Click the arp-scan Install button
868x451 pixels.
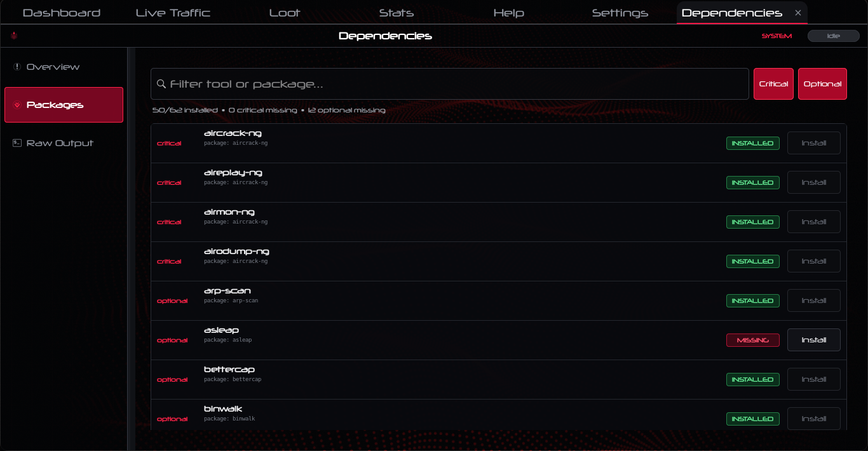814,300
